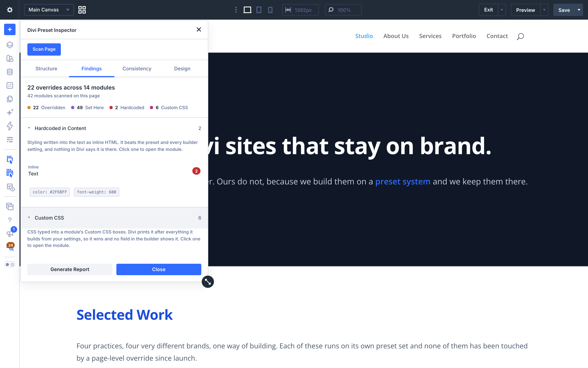Click the blue add element plus button
The width and height of the screenshot is (588, 368).
coord(10,29)
